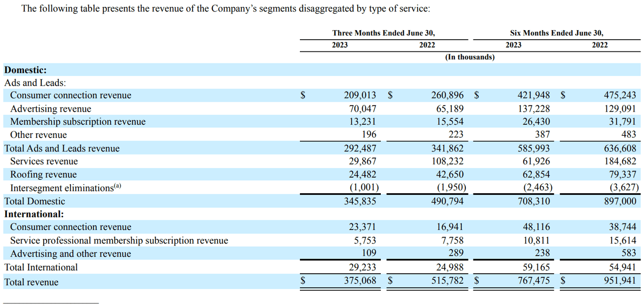
Task: Select the 375,068 total revenue value
Action: tap(360, 281)
